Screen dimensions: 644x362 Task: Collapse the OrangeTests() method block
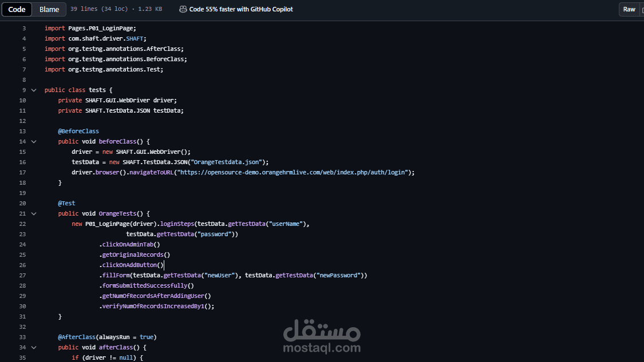(x=34, y=213)
